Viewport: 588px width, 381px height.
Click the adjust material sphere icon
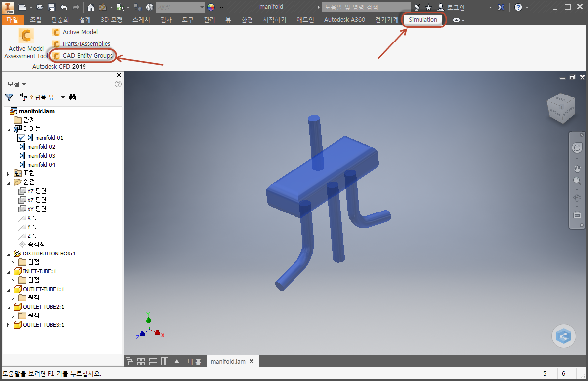click(150, 7)
